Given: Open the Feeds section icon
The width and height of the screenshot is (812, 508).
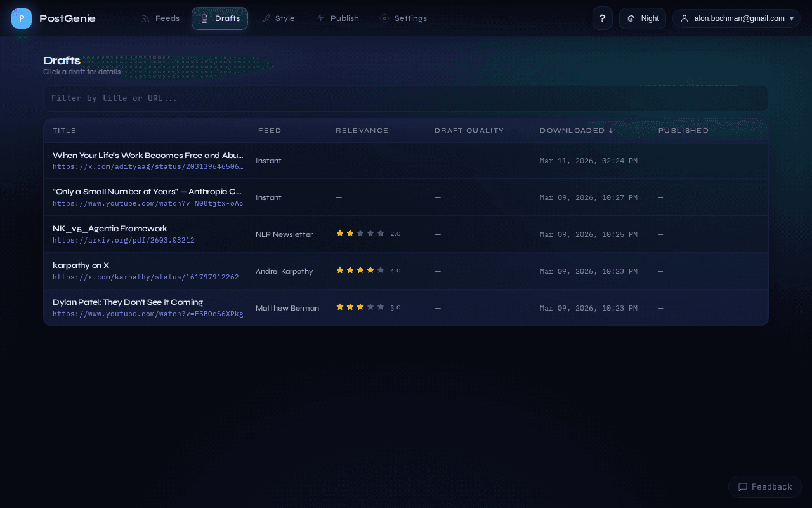Looking at the screenshot, I should coord(144,18).
